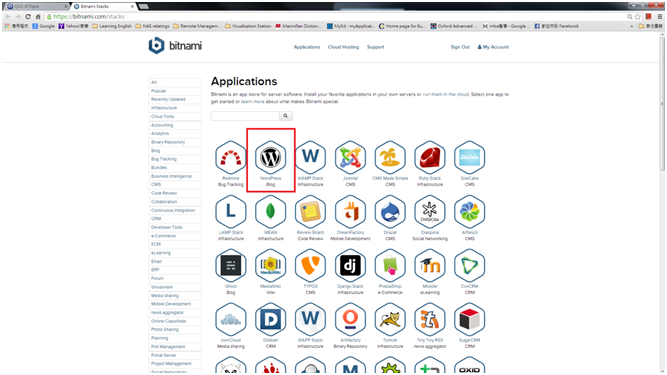Open the WAMP Stack infrastructure icon
Screen dimensions: 667x375
[311, 158]
